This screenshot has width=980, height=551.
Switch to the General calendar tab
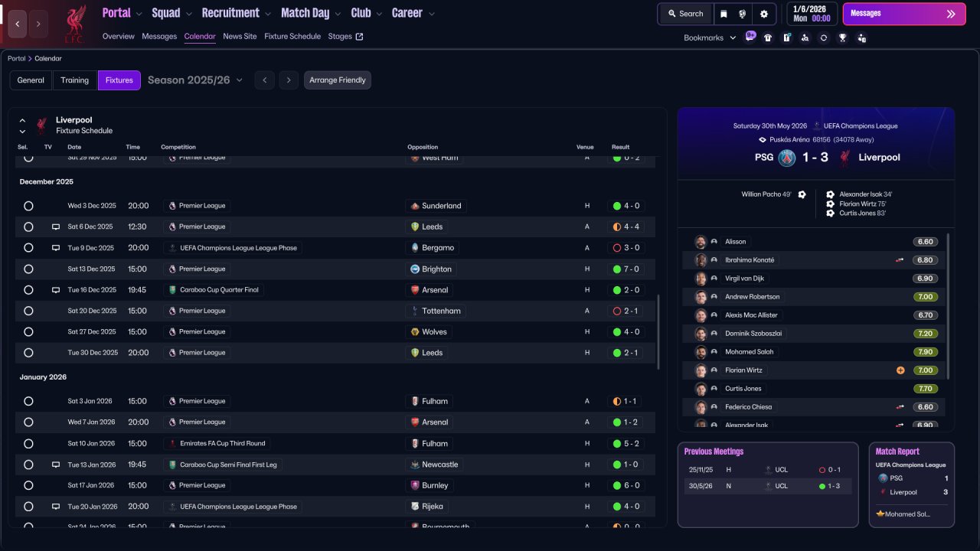[31, 80]
